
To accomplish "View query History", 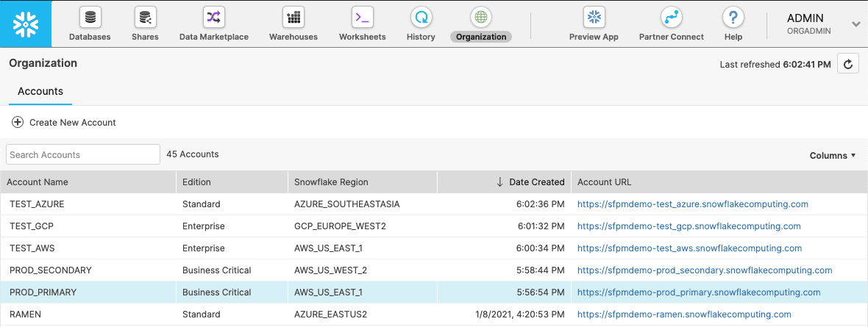I will (421, 24).
